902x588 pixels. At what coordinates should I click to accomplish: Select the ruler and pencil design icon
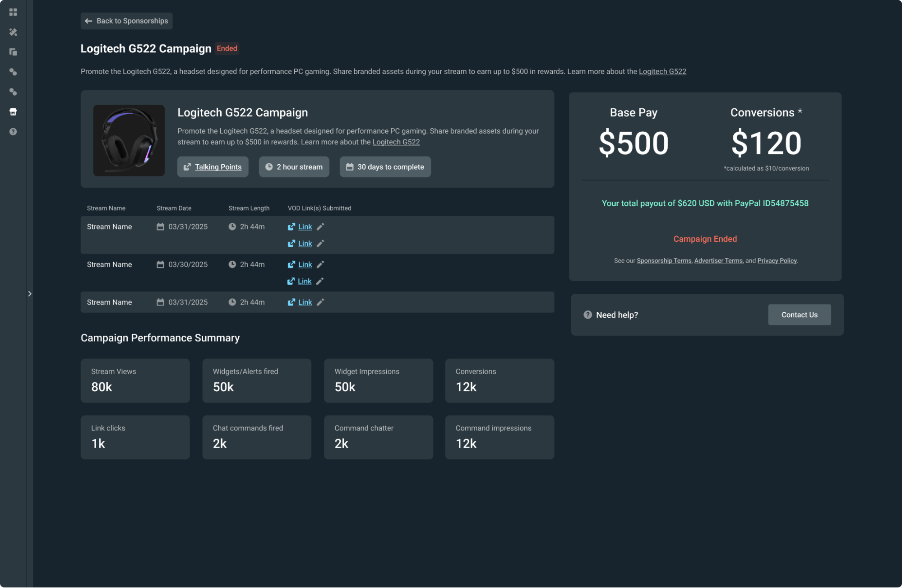pos(13,32)
